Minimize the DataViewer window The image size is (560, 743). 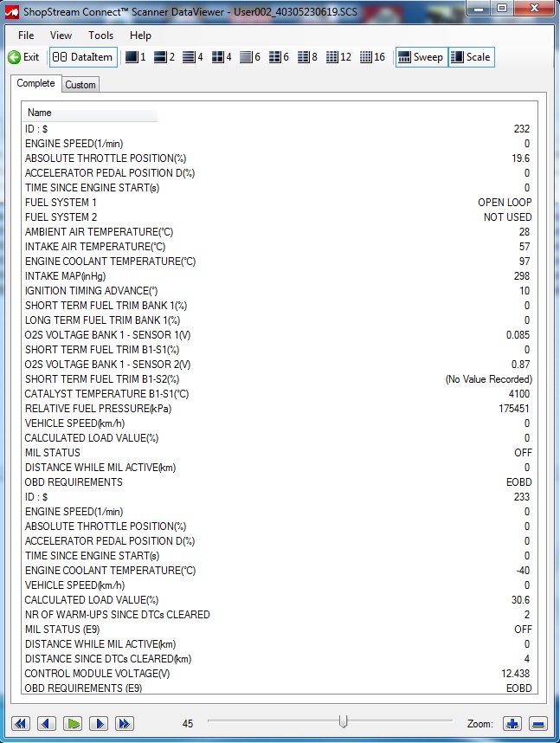pyautogui.click(x=479, y=8)
